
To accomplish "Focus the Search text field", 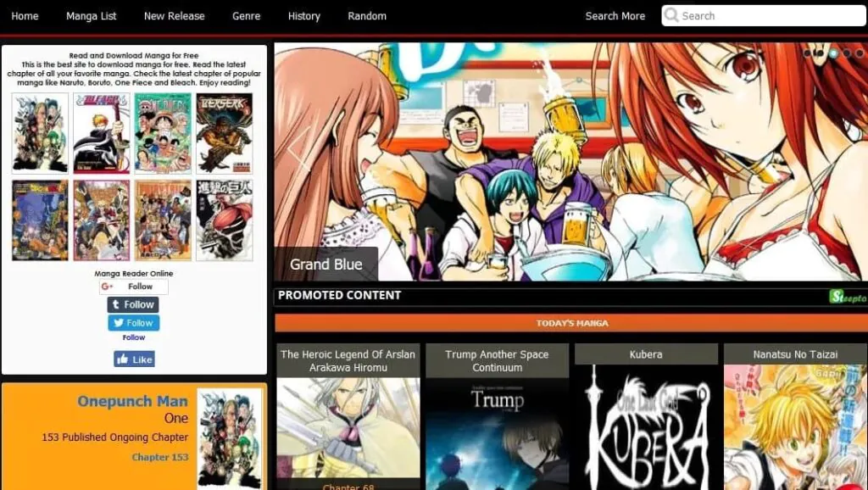I will (763, 15).
